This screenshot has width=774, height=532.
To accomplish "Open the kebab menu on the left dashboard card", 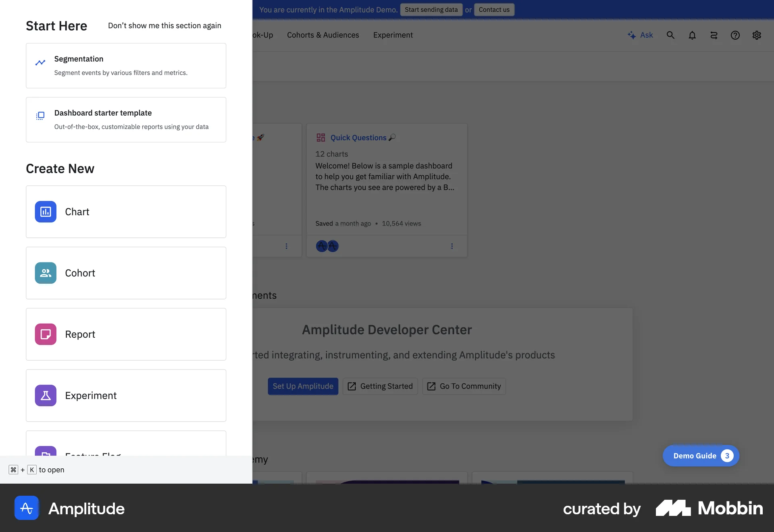I will click(x=286, y=246).
